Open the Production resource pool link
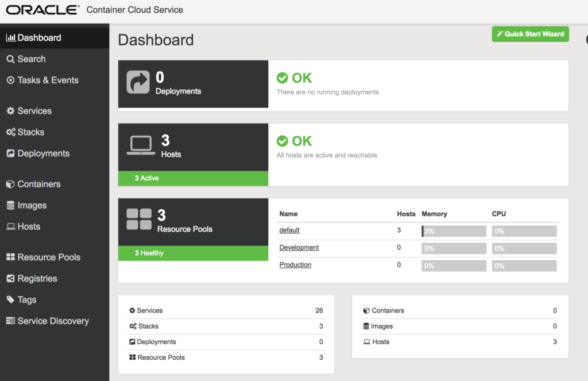 (x=295, y=265)
